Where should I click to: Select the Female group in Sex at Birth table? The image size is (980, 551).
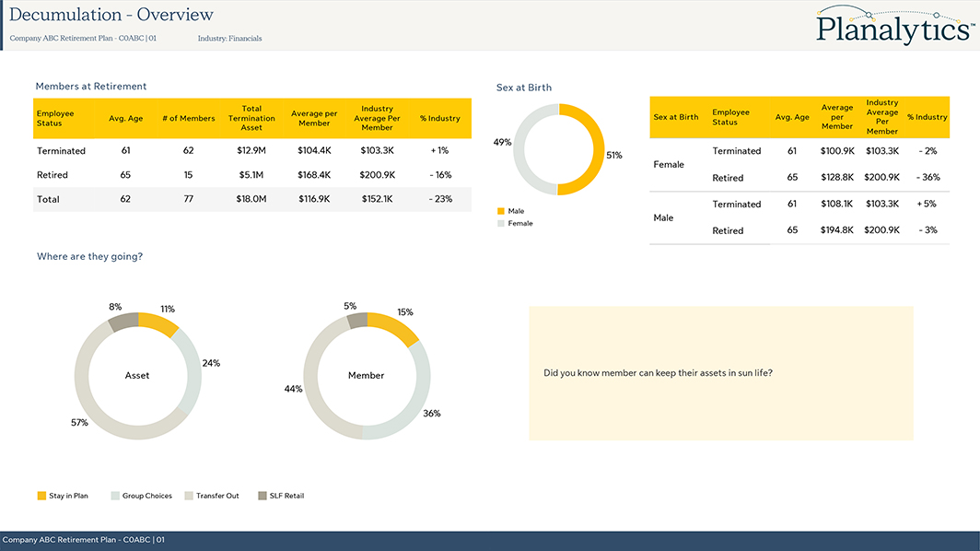point(669,164)
